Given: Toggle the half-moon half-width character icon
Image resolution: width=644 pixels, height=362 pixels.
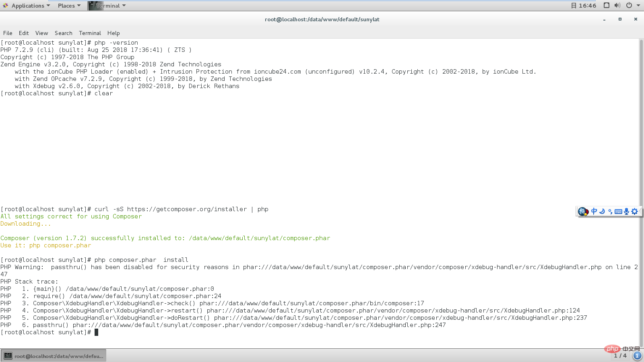Looking at the screenshot, I should 602,211.
